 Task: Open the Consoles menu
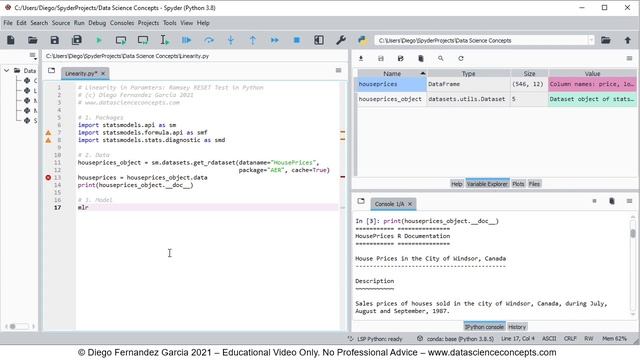click(122, 23)
